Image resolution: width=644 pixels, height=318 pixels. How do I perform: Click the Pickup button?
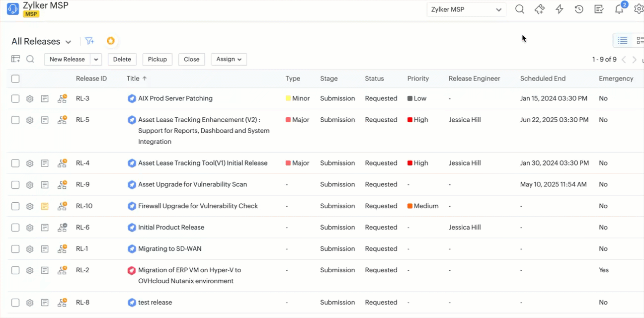[x=157, y=59]
